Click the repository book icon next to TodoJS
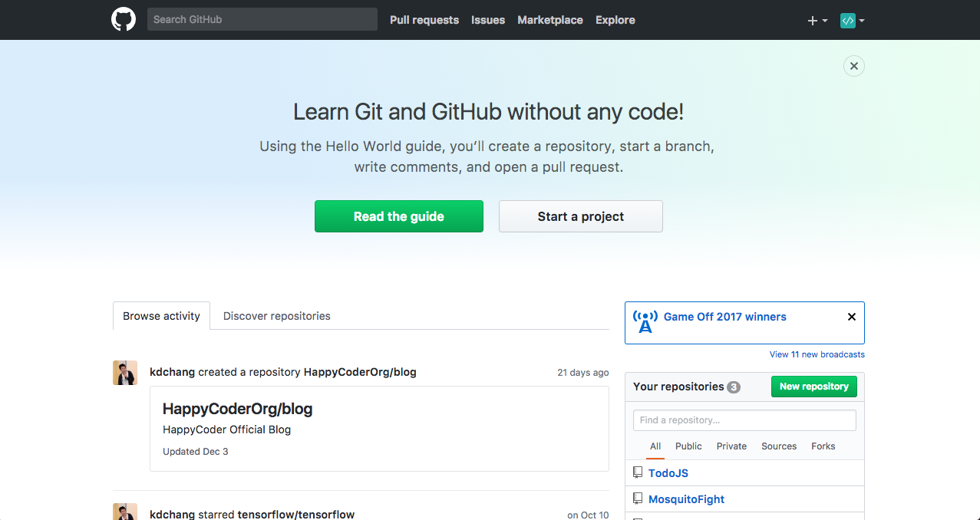Screen dimensions: 980x520 click(638, 472)
